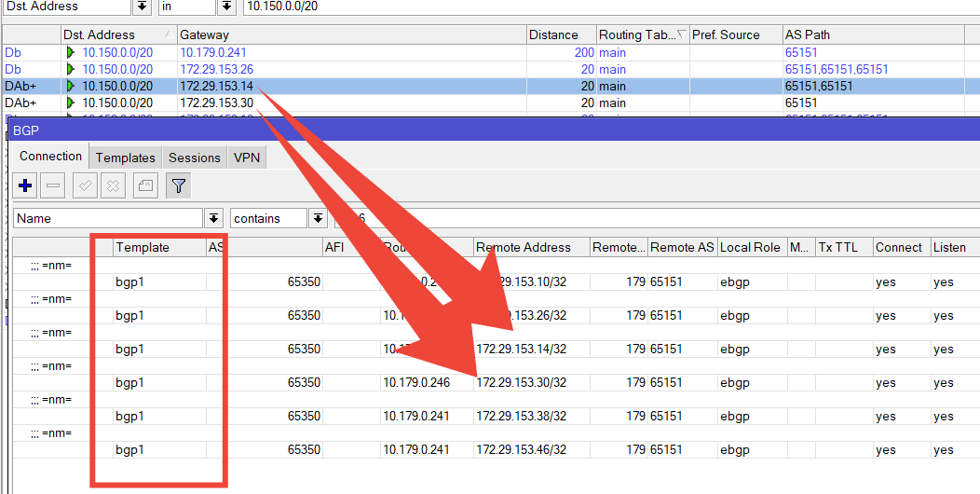Click distance value 200
The width and height of the screenshot is (980, 494).
pyautogui.click(x=584, y=52)
